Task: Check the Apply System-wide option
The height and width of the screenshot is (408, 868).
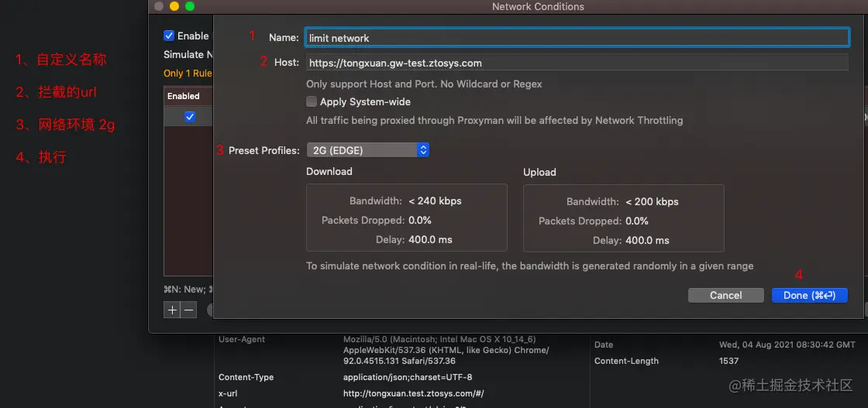Action: tap(312, 101)
